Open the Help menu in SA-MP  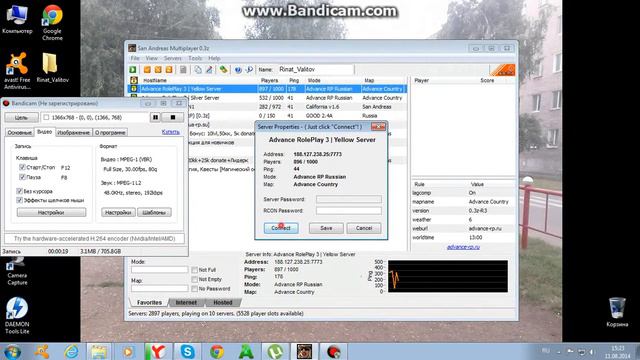pos(214,58)
